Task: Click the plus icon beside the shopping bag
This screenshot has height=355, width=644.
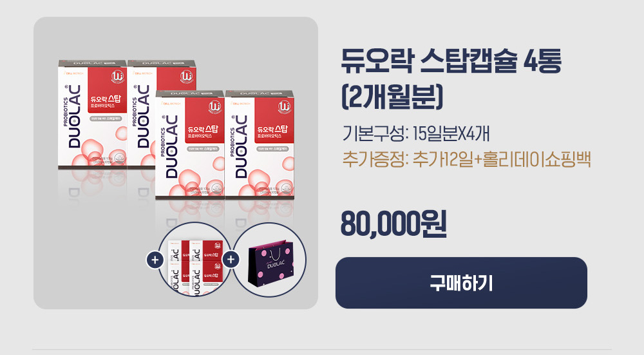Action: [231, 259]
